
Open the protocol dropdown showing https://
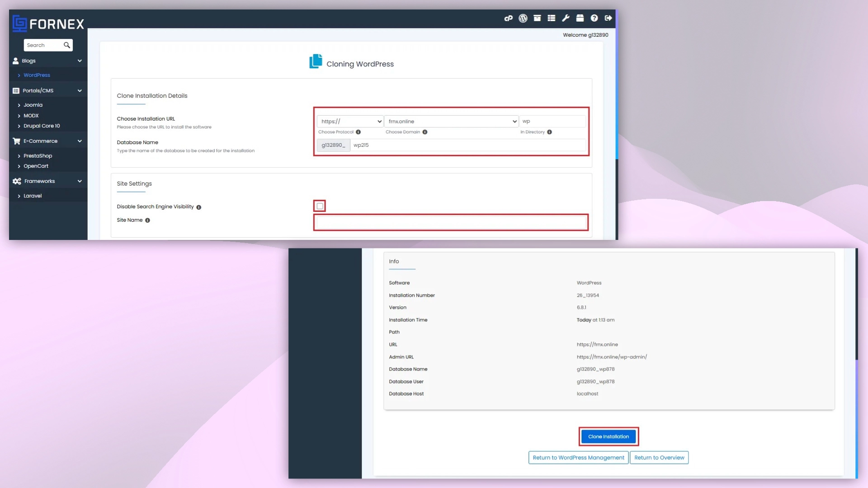[350, 121]
